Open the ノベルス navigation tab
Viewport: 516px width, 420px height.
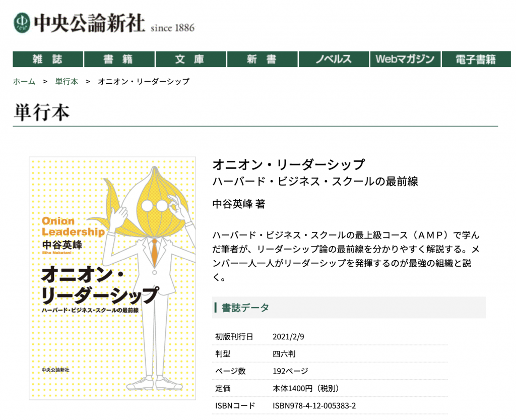(334, 59)
